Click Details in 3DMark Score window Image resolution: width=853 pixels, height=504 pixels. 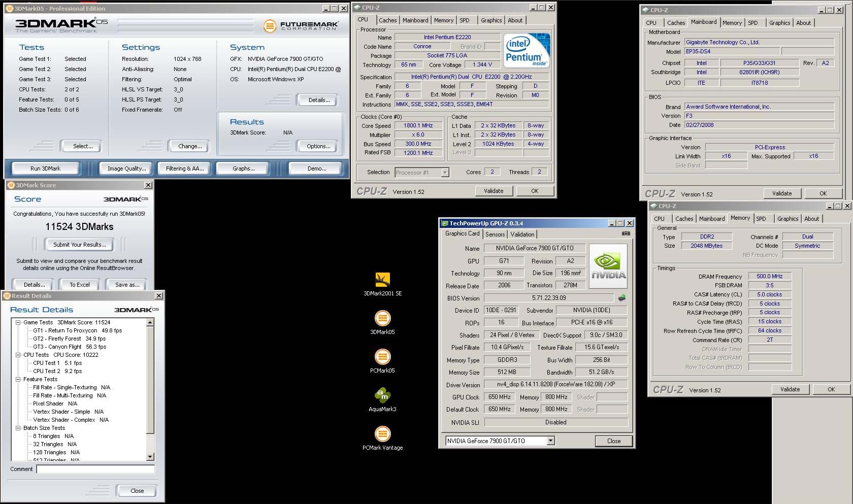coord(34,285)
